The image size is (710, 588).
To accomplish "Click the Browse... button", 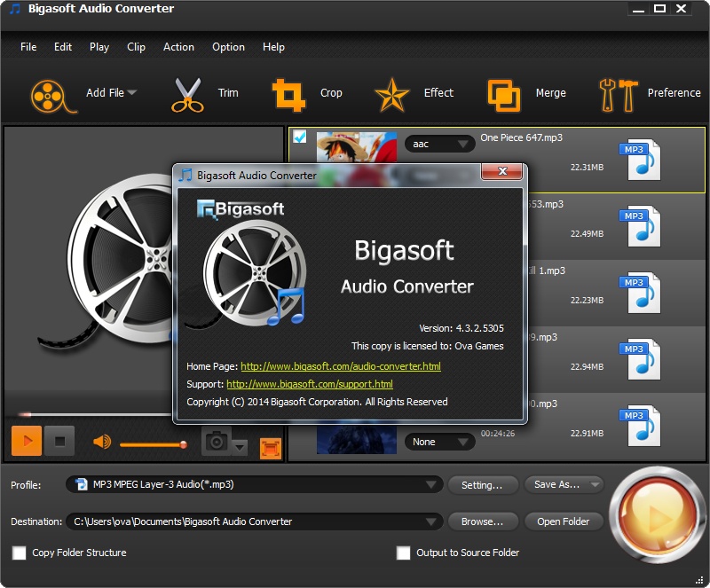I will pyautogui.click(x=483, y=521).
